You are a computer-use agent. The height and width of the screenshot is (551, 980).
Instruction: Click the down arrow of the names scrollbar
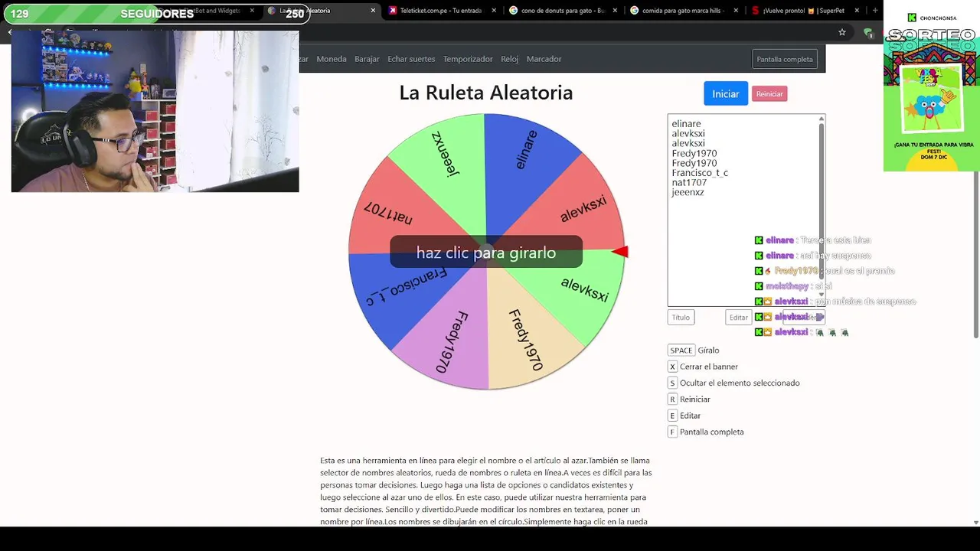click(x=822, y=294)
